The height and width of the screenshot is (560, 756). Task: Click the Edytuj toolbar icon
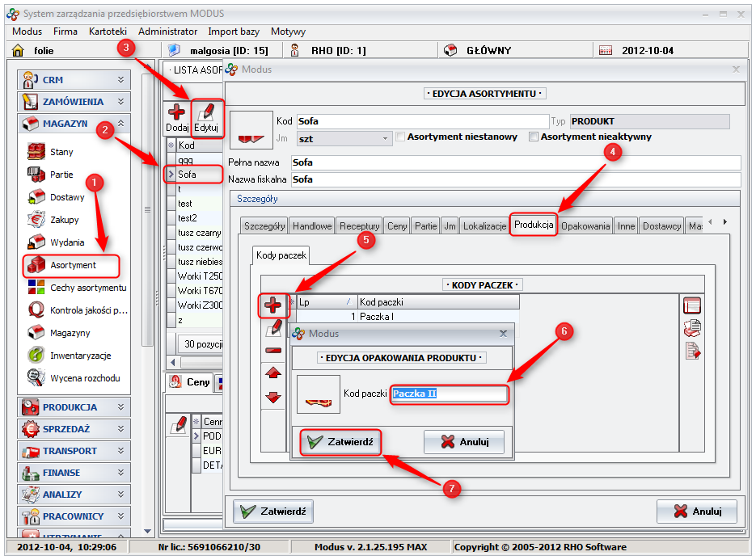pos(207,118)
